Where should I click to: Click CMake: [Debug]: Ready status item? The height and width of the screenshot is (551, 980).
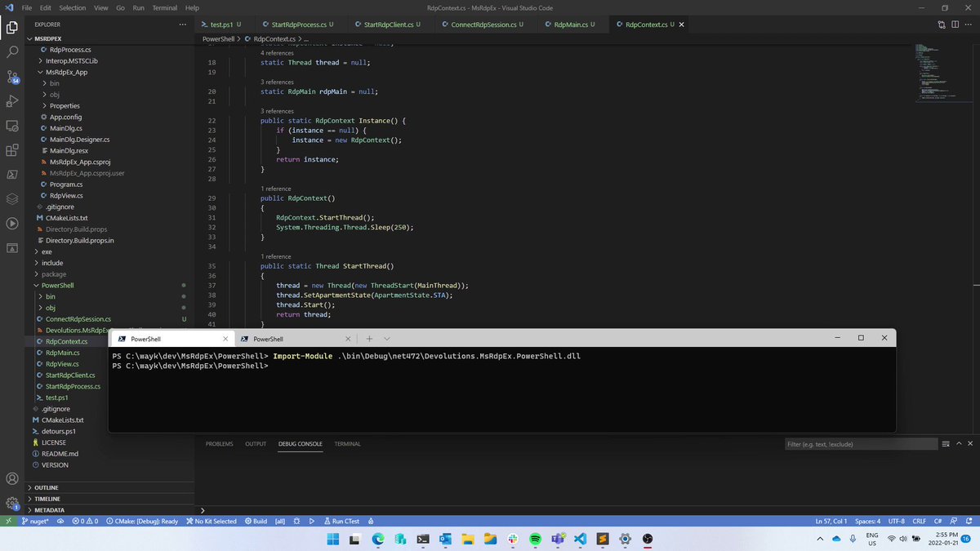[x=142, y=521]
